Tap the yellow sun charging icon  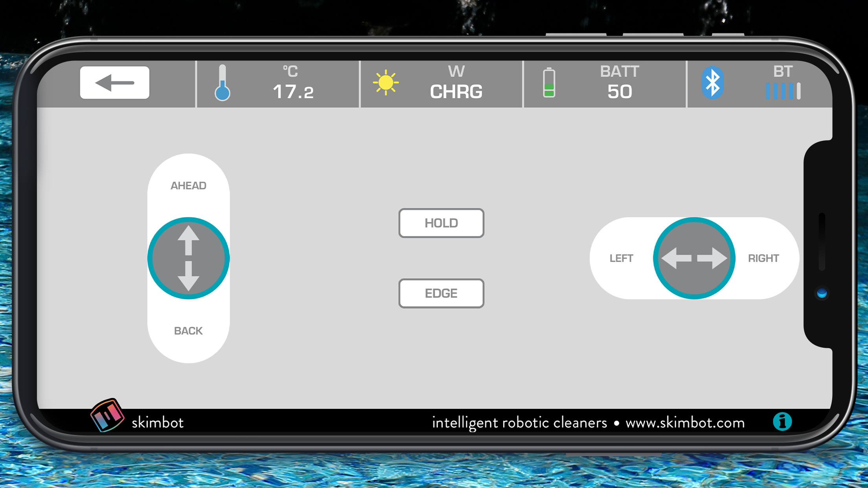coord(386,83)
